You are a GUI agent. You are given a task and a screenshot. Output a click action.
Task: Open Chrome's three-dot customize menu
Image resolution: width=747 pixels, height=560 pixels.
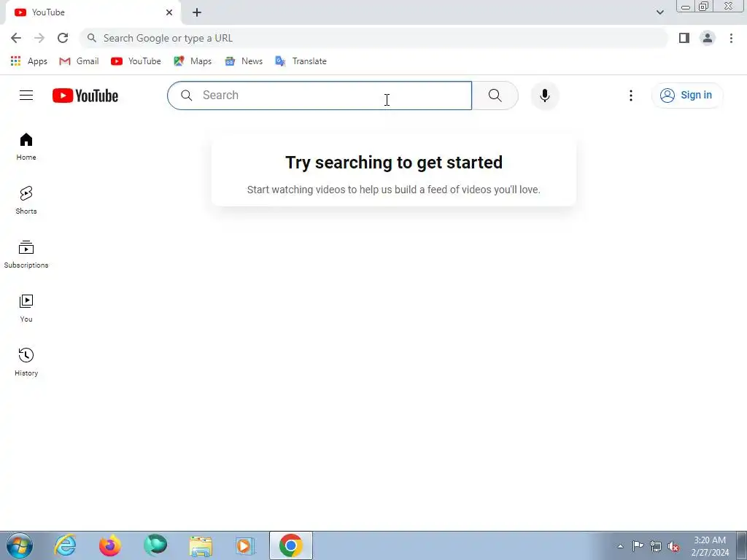(x=731, y=38)
